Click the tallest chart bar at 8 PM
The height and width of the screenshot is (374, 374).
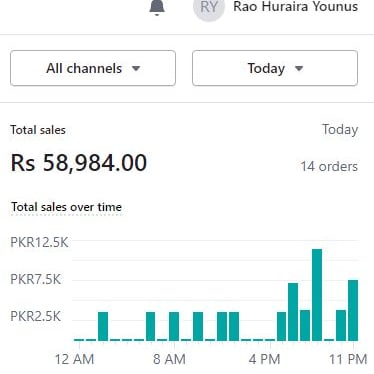(317, 295)
